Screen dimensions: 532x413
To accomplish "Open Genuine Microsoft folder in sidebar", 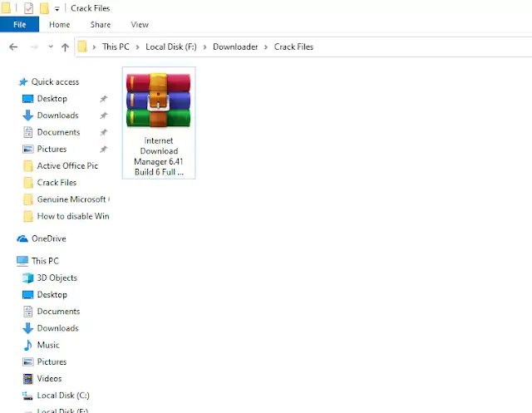I will click(71, 199).
